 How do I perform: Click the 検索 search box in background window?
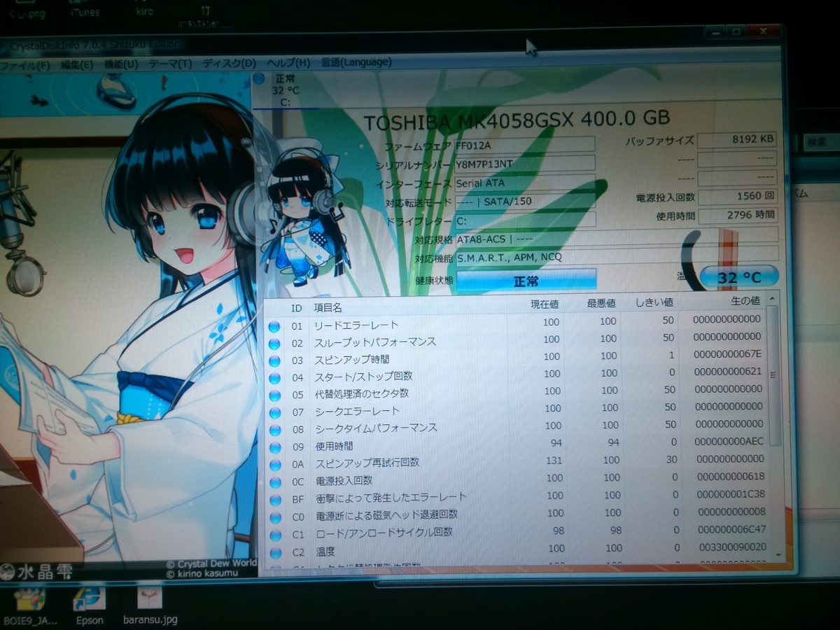click(821, 141)
